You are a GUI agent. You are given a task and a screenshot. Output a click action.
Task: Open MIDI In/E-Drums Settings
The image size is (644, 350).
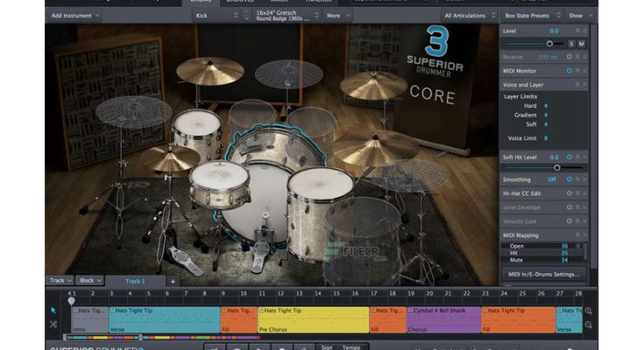[x=543, y=274]
